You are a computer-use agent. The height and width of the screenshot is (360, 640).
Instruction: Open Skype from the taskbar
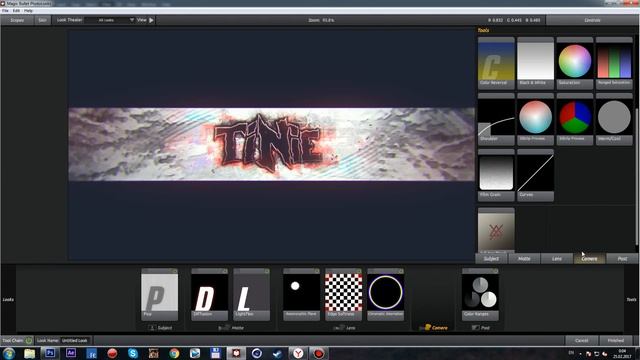coord(133,353)
